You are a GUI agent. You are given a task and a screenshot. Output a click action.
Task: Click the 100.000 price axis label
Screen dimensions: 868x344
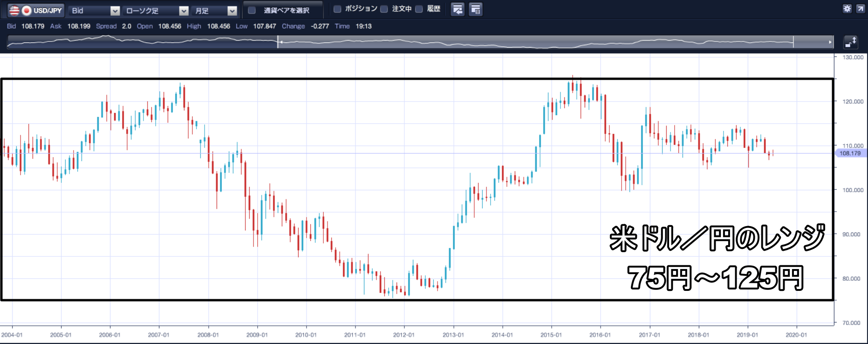(x=853, y=190)
